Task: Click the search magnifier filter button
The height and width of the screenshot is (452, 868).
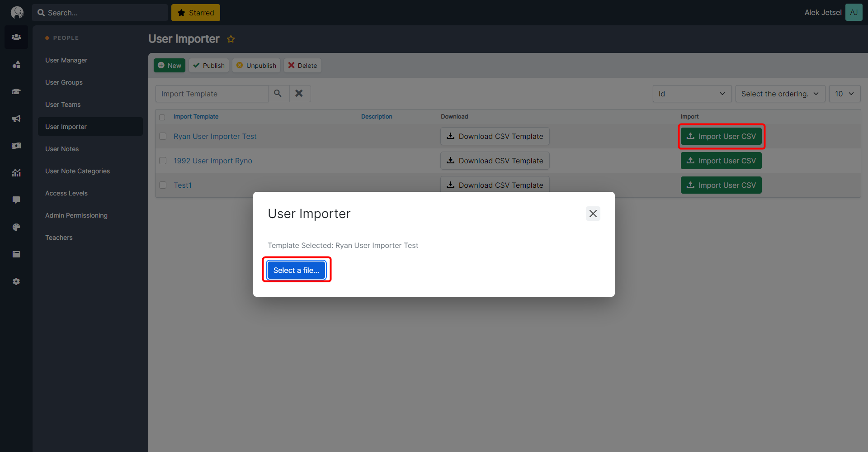Action: [x=278, y=93]
